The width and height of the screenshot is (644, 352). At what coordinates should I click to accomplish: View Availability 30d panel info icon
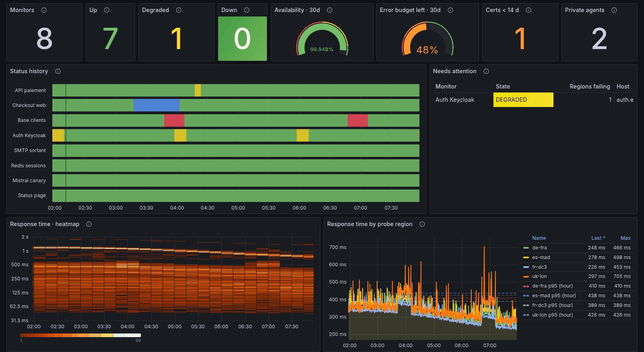330,10
